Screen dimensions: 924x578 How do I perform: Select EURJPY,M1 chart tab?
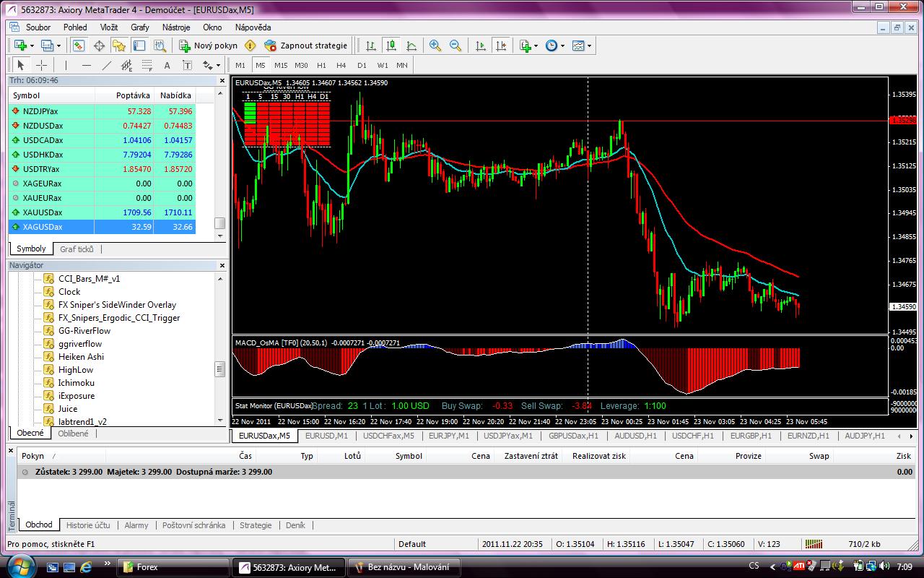click(x=448, y=436)
